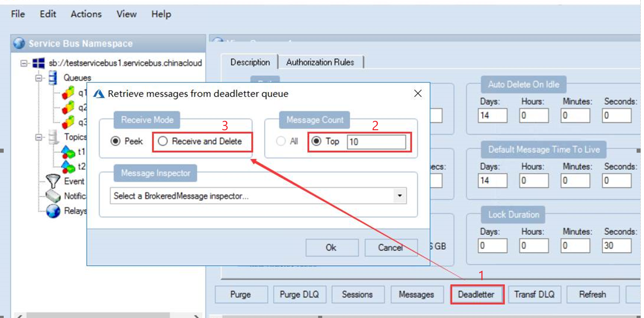
Task: Collapse the Topics tree node
Action: pyautogui.click(x=38, y=137)
